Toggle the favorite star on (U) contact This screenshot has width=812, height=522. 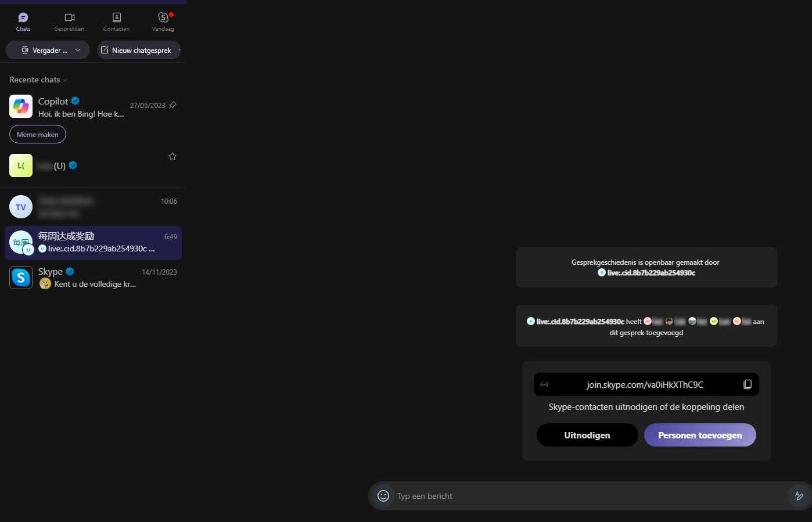click(x=173, y=156)
